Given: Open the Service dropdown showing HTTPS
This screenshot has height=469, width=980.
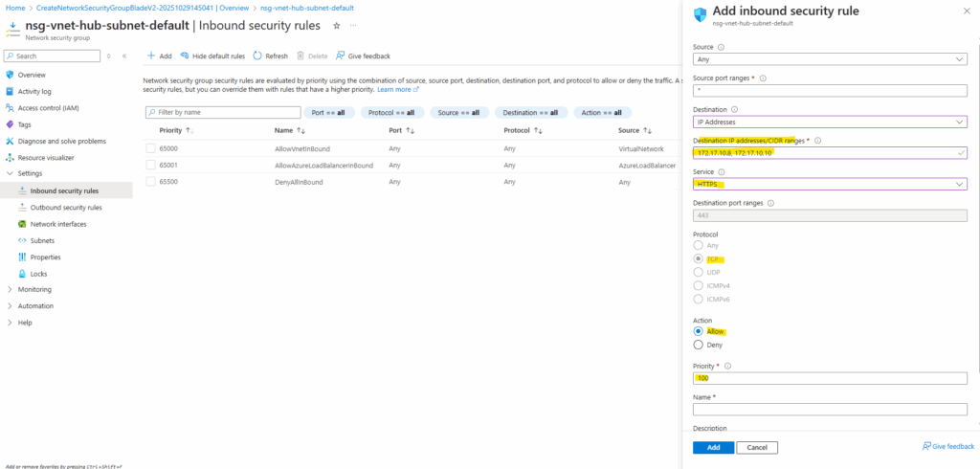Looking at the screenshot, I should tap(830, 184).
